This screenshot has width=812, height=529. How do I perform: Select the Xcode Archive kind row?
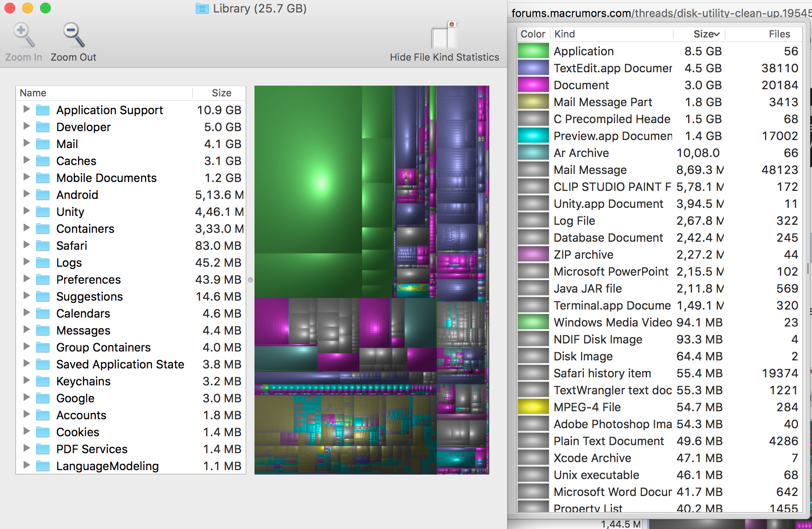click(x=660, y=458)
